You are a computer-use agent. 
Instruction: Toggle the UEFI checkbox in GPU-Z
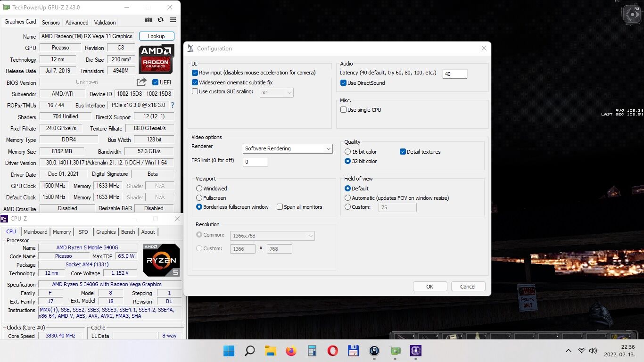(155, 82)
